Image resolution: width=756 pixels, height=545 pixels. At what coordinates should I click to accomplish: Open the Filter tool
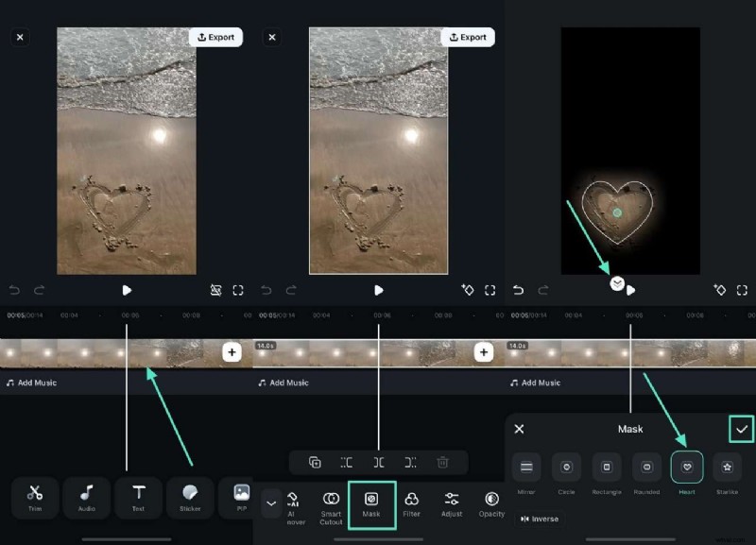[x=412, y=504]
